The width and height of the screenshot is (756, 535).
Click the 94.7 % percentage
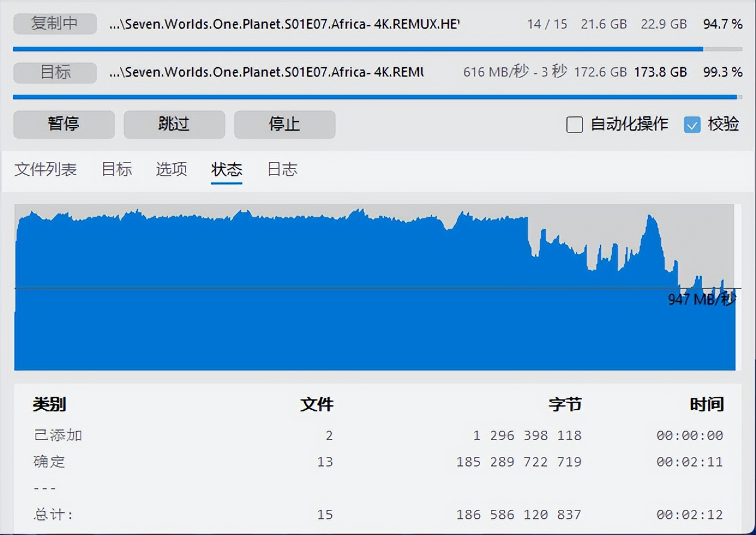click(x=723, y=25)
